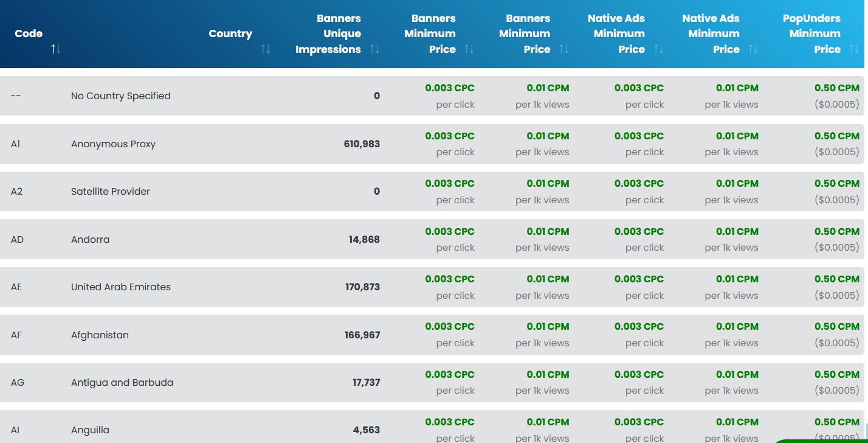Screen dimensions: 868x443
Task: Click sort icon of Banners CPM price column
Action: tap(564, 49)
